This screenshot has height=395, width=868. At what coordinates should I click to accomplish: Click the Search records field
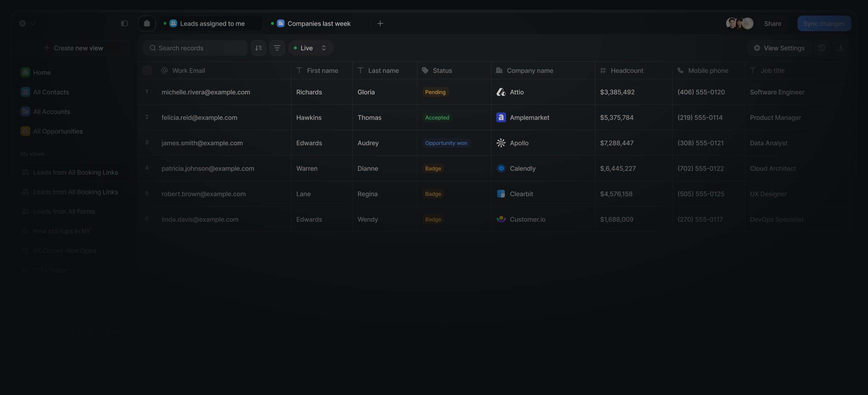tap(195, 48)
